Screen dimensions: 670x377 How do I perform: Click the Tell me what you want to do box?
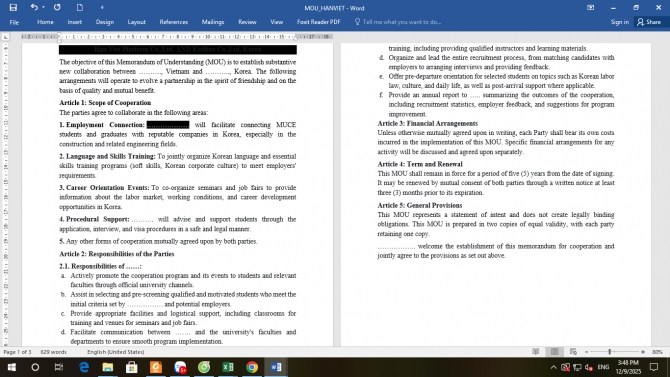tap(398, 22)
